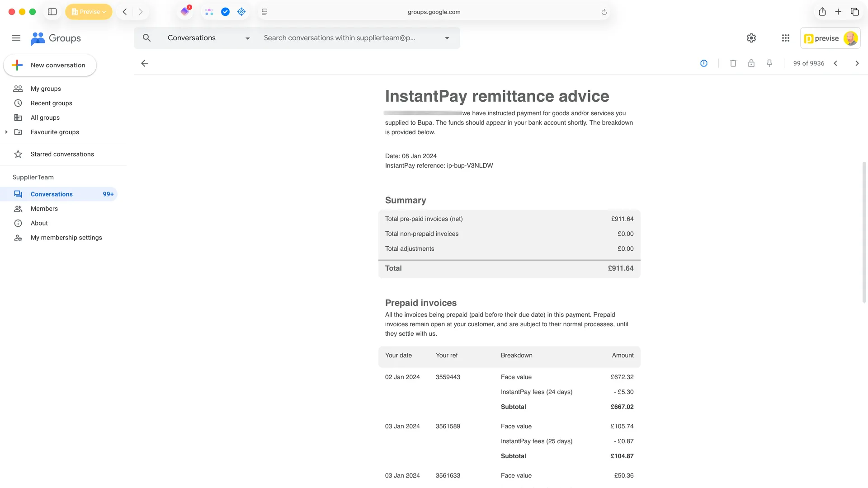Open the Previse tab group dropdown
Screen dimensions: 868x488
pos(89,12)
